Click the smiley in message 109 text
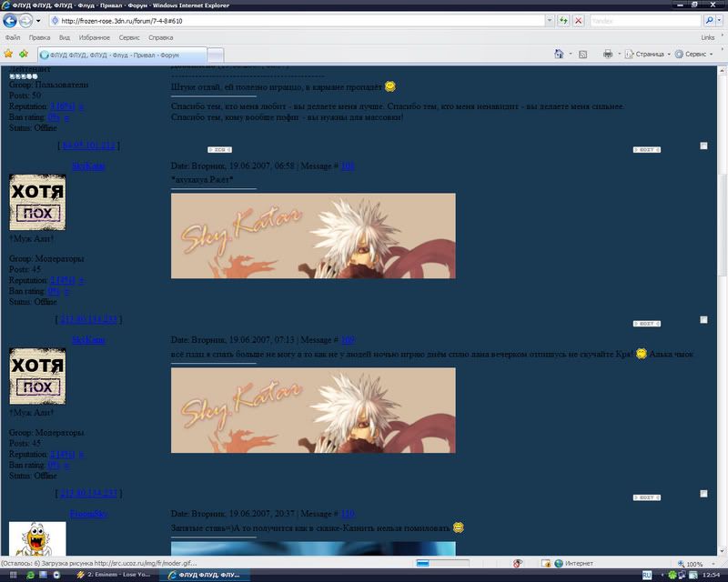The height and width of the screenshot is (582, 728). click(x=641, y=354)
